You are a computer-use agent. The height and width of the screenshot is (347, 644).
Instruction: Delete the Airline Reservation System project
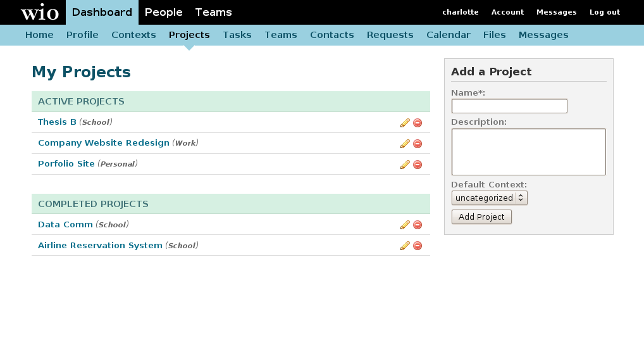(418, 246)
